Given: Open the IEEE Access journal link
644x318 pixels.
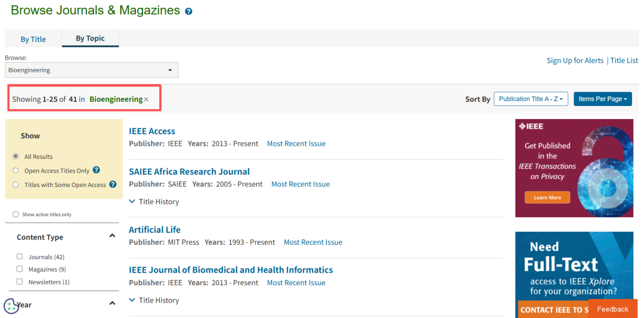Looking at the screenshot, I should point(152,131).
